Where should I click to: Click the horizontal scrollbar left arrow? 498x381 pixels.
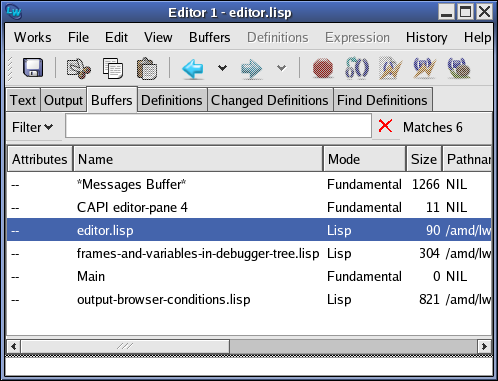tap(14, 346)
